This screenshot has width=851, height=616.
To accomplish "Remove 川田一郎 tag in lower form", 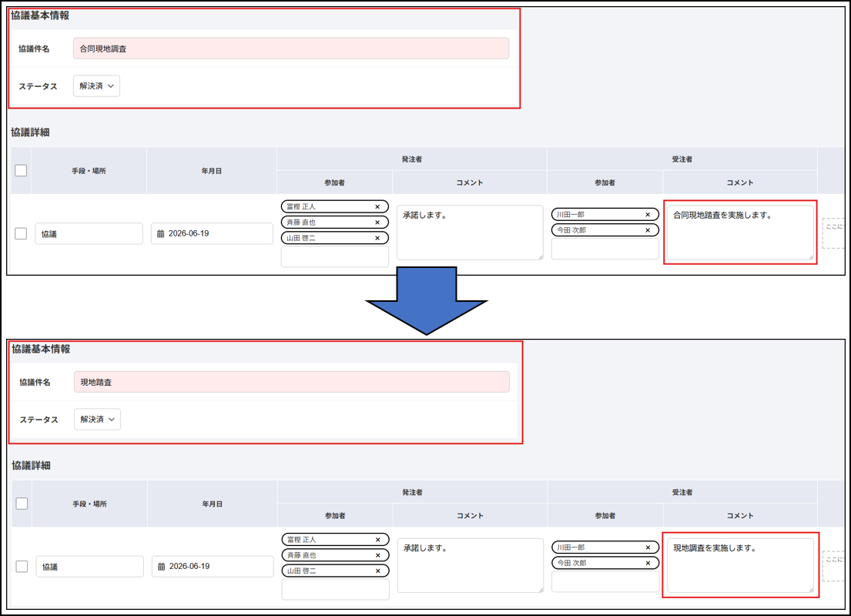I will click(x=648, y=547).
